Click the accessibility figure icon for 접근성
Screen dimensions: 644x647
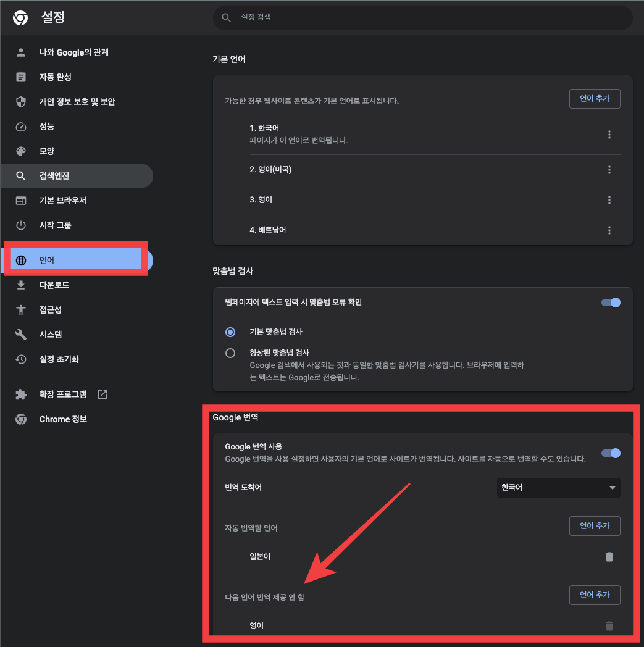[20, 310]
